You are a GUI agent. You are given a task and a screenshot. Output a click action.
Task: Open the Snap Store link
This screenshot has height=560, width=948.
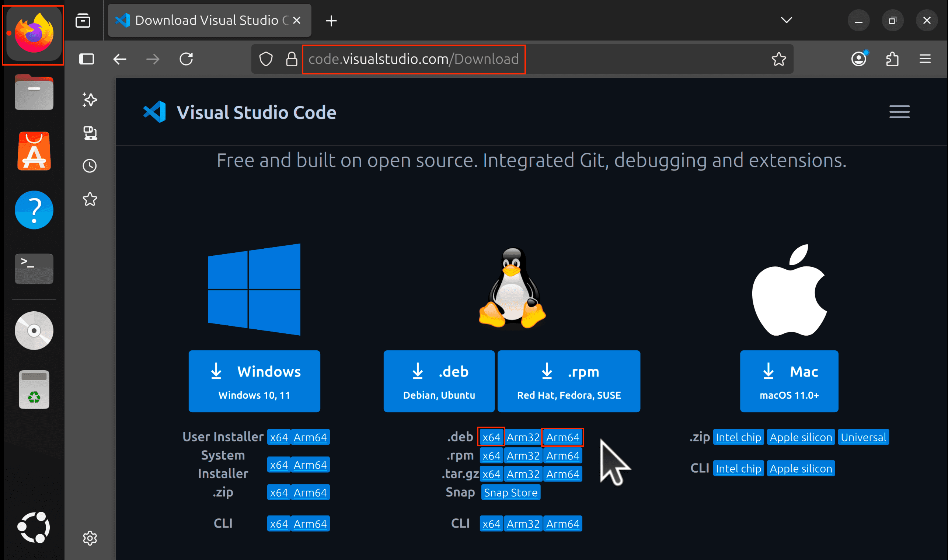point(510,493)
